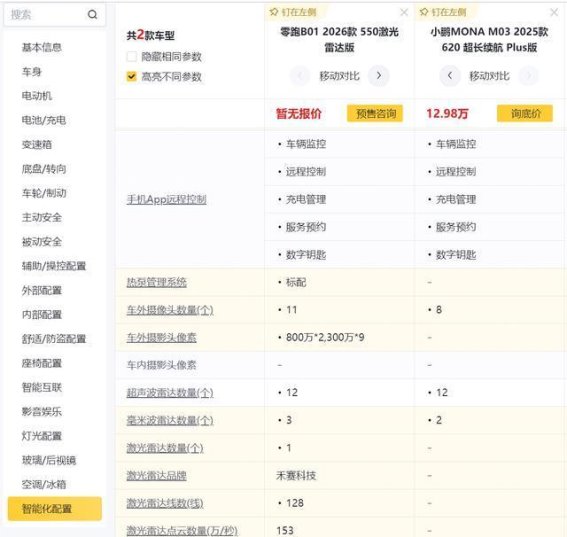Open 手机App远程控制 parameter link
This screenshot has width=567, height=537.
(166, 199)
